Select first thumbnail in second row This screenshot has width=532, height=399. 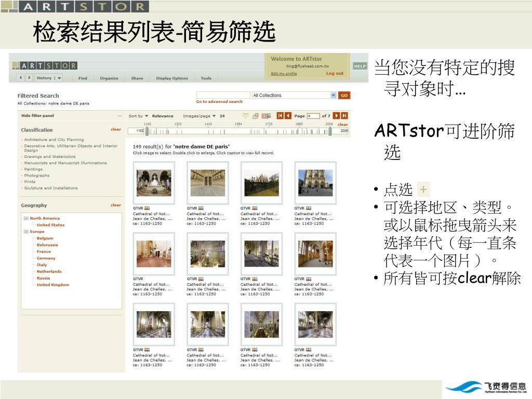(154, 254)
